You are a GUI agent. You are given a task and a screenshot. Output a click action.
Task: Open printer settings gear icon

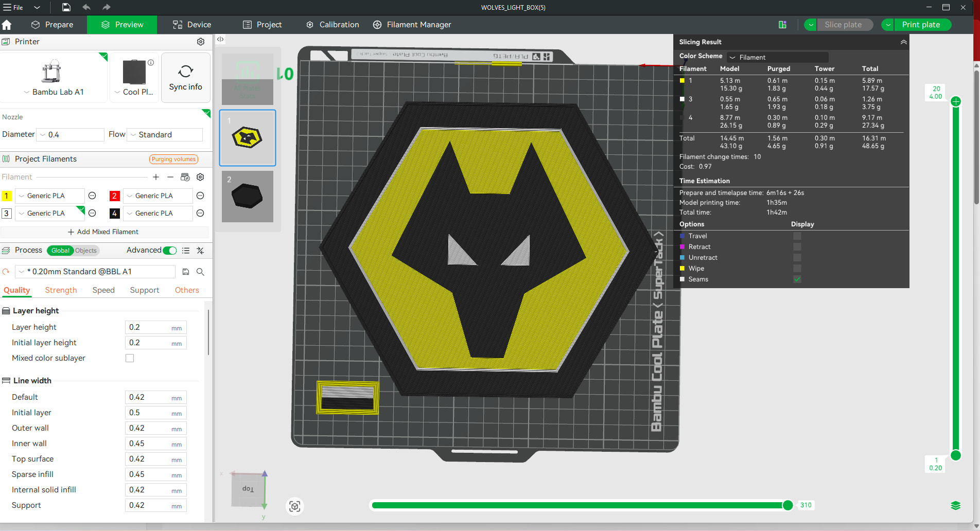(201, 42)
